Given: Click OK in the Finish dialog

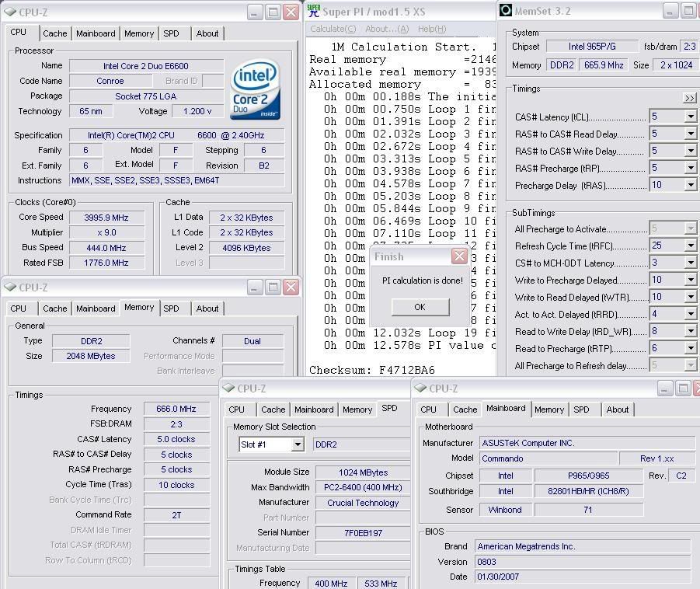Looking at the screenshot, I should pos(420,307).
